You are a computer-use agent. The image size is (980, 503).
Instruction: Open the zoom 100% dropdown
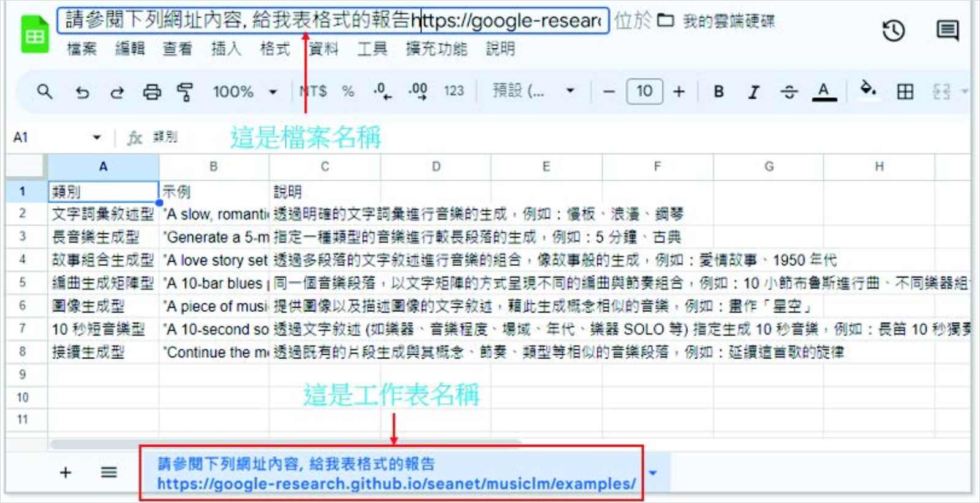click(x=244, y=92)
